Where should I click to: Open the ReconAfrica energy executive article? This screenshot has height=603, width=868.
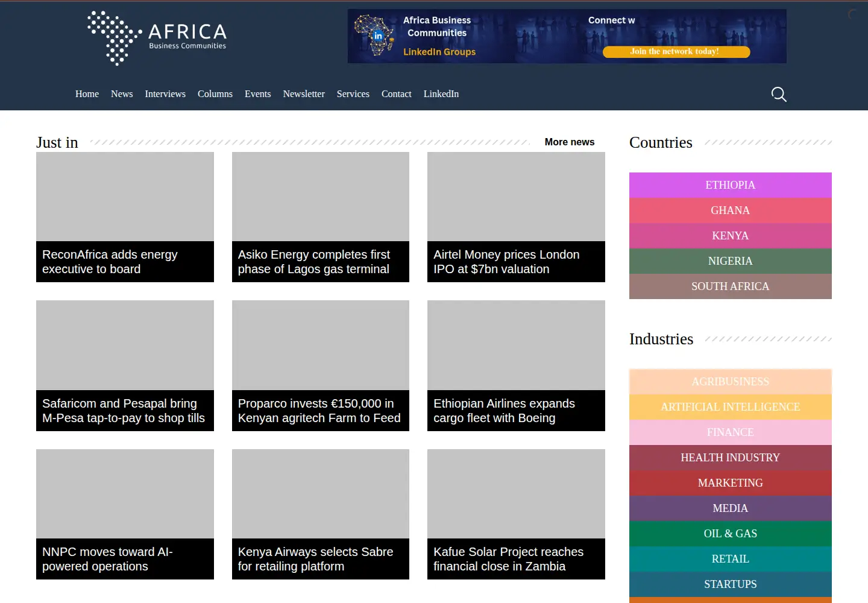(125, 262)
